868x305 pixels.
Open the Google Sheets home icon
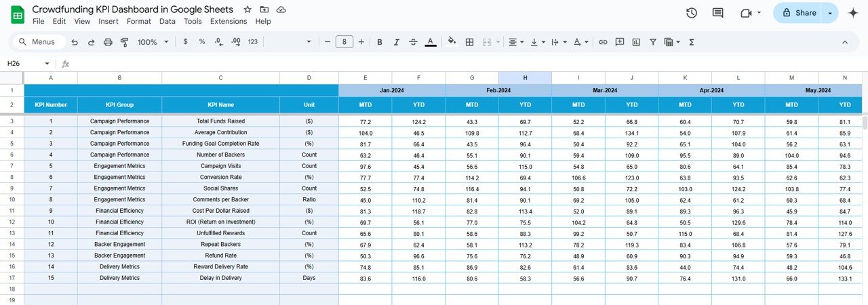18,14
